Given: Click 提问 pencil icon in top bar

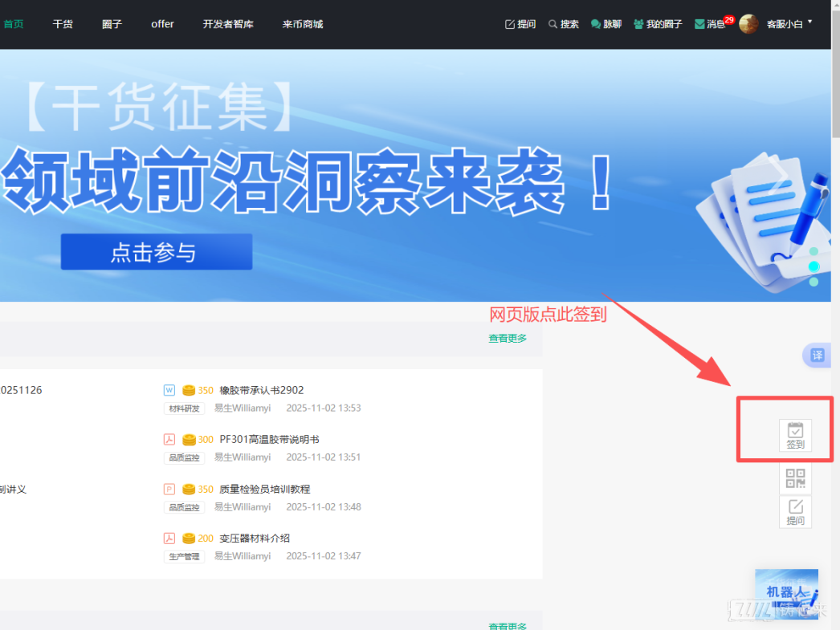Looking at the screenshot, I should pos(520,24).
